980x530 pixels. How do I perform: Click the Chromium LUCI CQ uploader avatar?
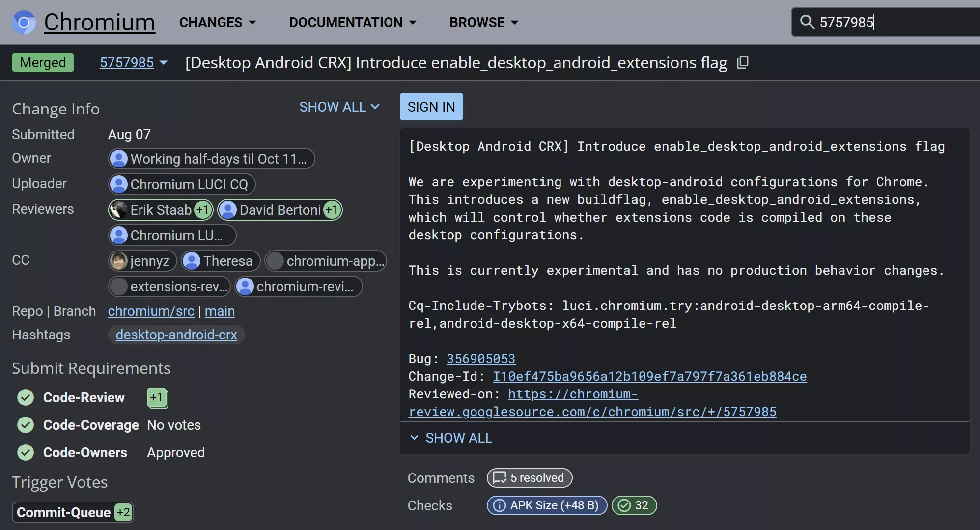[118, 184]
